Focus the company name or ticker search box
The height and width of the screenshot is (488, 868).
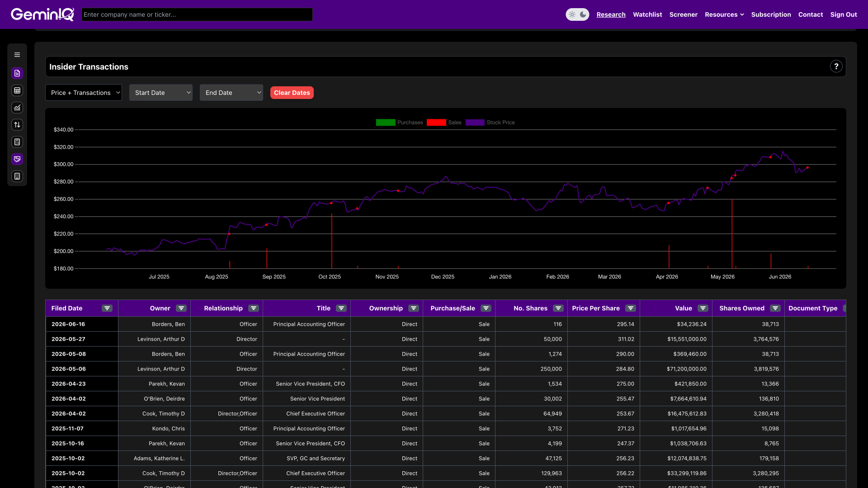click(197, 14)
